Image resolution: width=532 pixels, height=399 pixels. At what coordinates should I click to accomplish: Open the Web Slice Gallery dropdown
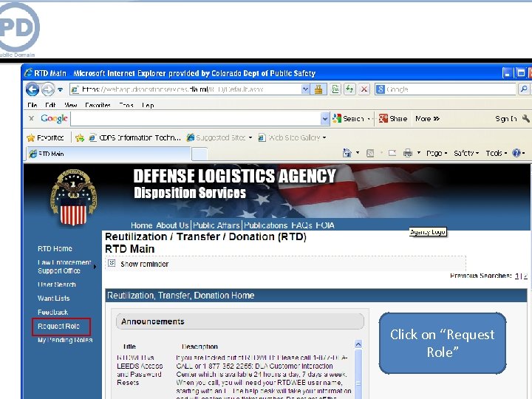292,137
